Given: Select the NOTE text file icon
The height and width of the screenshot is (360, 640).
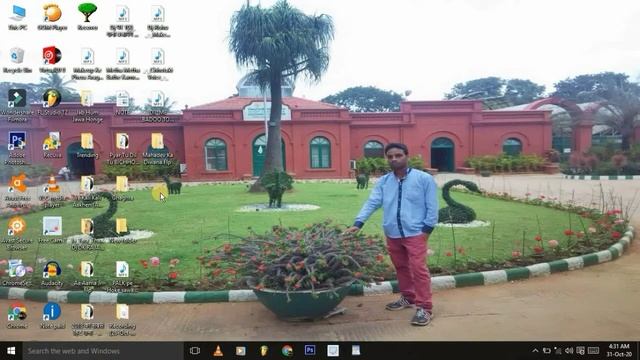Looking at the screenshot, I should [x=122, y=102].
